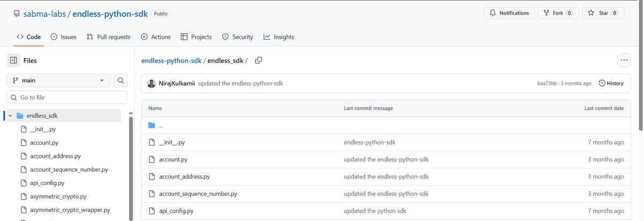
Task: Open the Security tab
Action: pos(237,37)
